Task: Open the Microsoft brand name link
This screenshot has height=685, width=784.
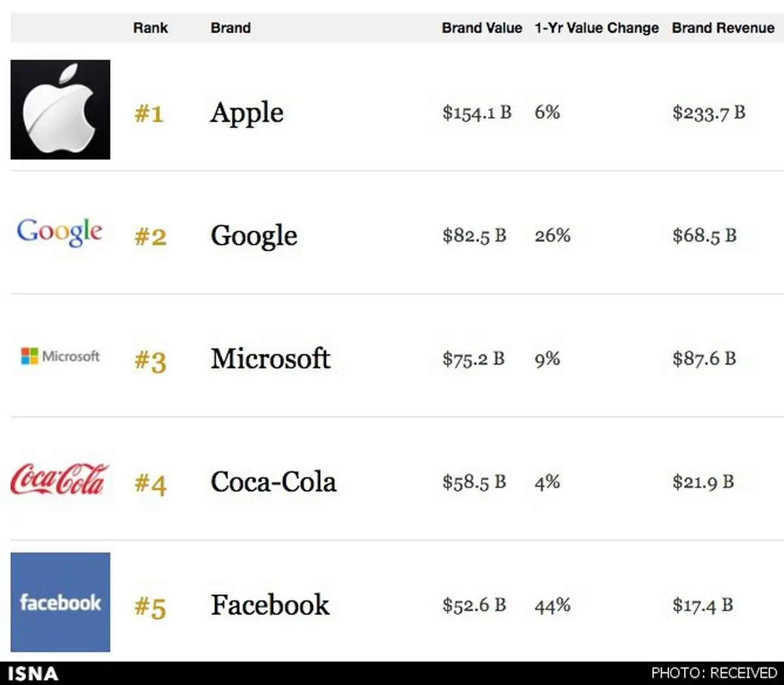Action: 270,358
